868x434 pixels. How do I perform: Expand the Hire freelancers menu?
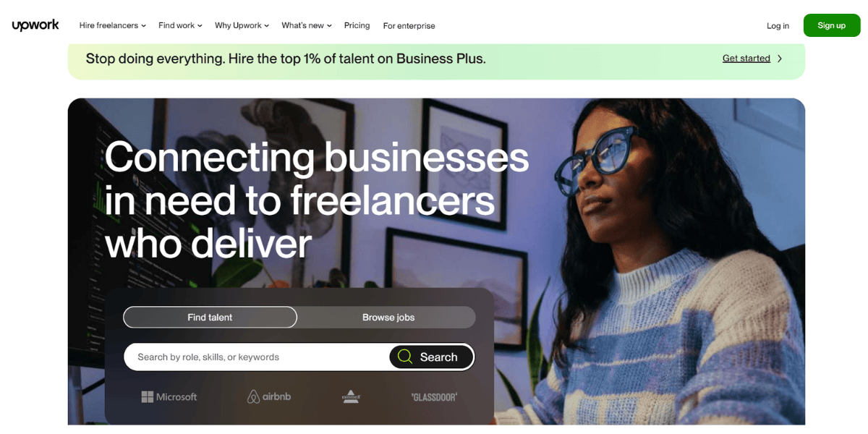coord(112,25)
